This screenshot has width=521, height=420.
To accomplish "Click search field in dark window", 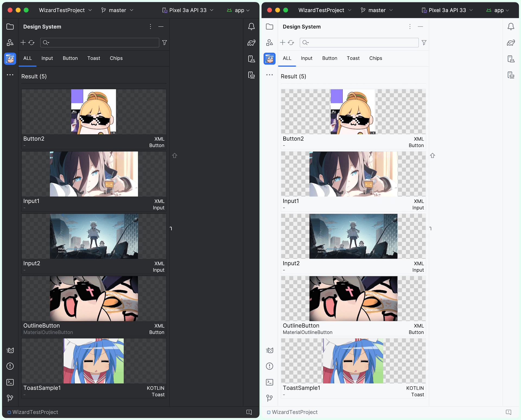I will point(100,43).
